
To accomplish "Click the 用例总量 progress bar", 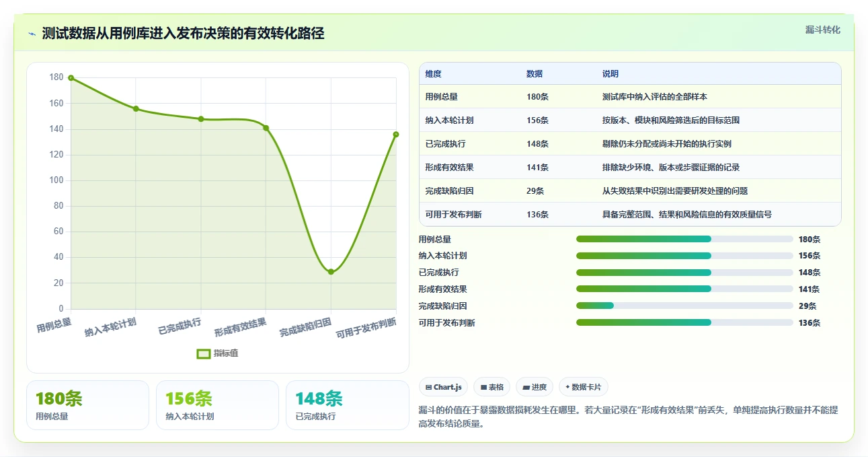I will 684,239.
